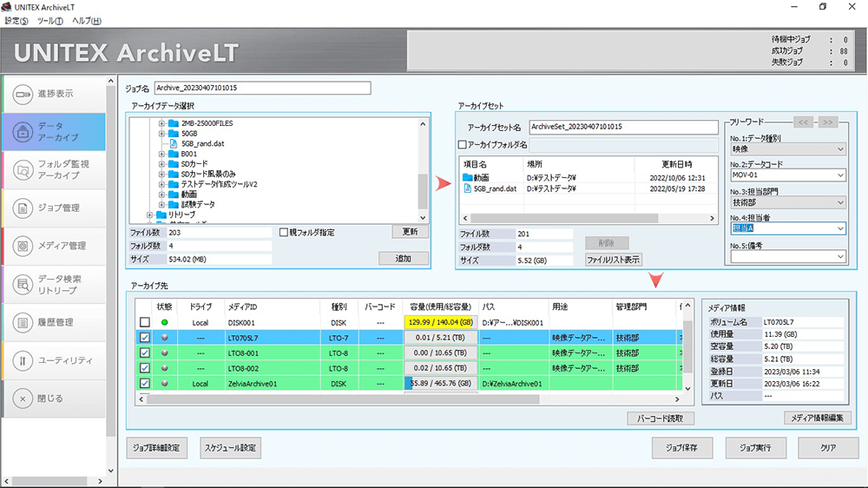Screen dimensions: 868x488
Task: Click the gray status indicator of LTO8-001
Action: click(x=164, y=353)
